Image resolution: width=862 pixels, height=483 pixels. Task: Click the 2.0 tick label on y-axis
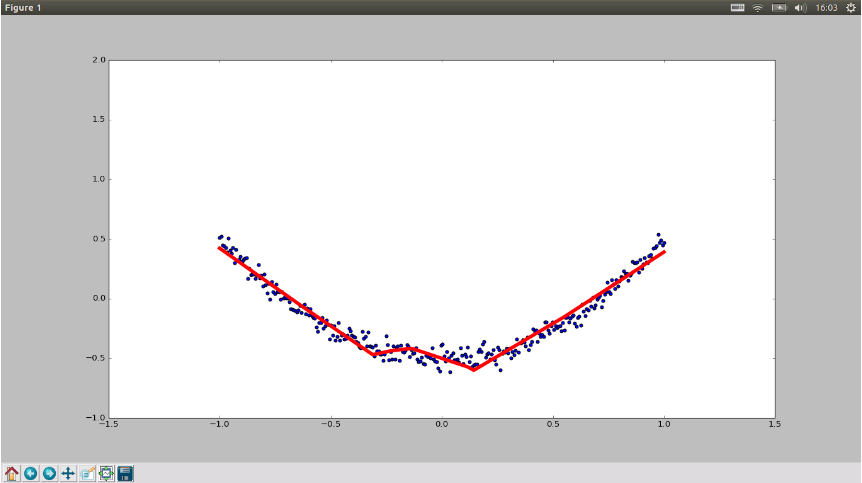(99, 60)
